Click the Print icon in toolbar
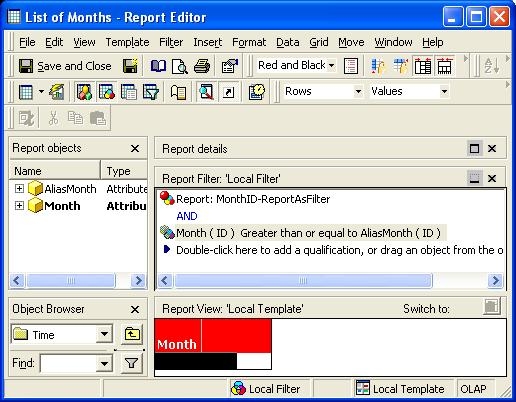 click(x=202, y=66)
